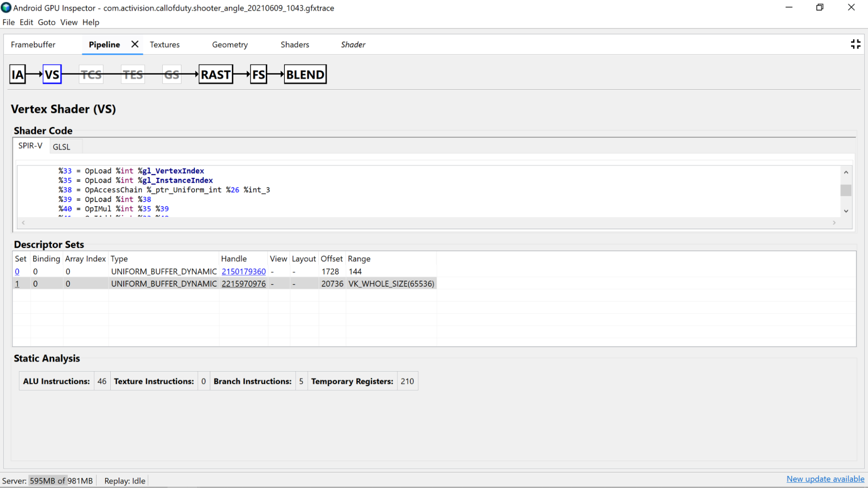This screenshot has height=488, width=868.
Task: Click descriptor set row 0 handle link
Action: click(x=243, y=271)
